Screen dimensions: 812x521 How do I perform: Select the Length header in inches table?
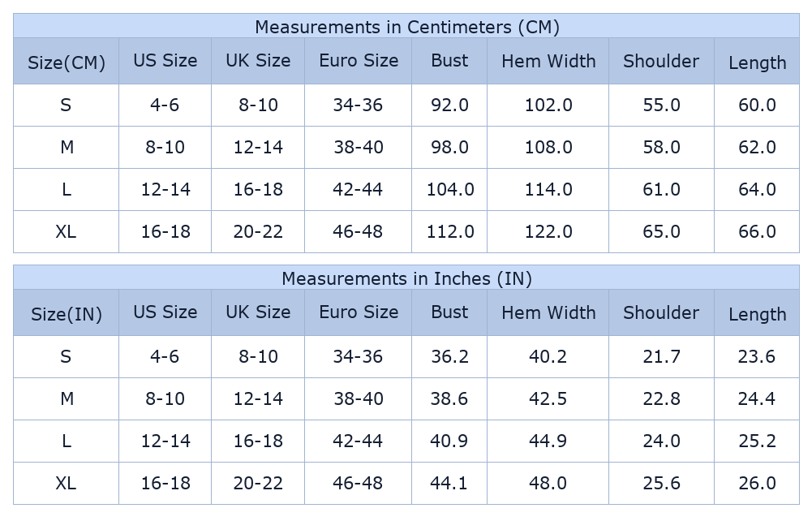pos(757,314)
